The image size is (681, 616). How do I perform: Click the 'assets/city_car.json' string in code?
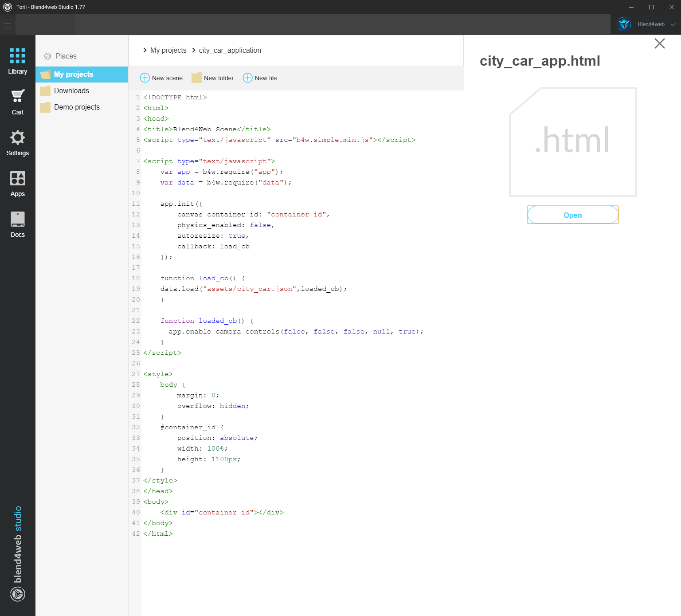[250, 289]
